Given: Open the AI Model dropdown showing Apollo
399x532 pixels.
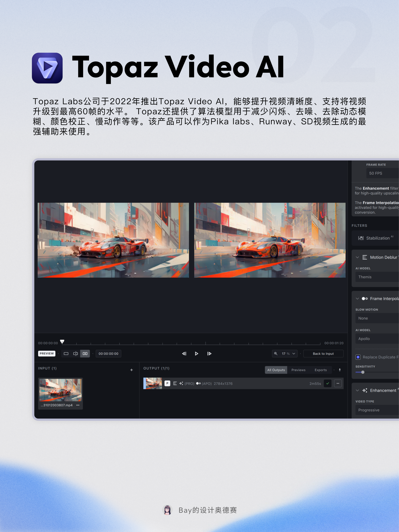Looking at the screenshot, I should (377, 339).
